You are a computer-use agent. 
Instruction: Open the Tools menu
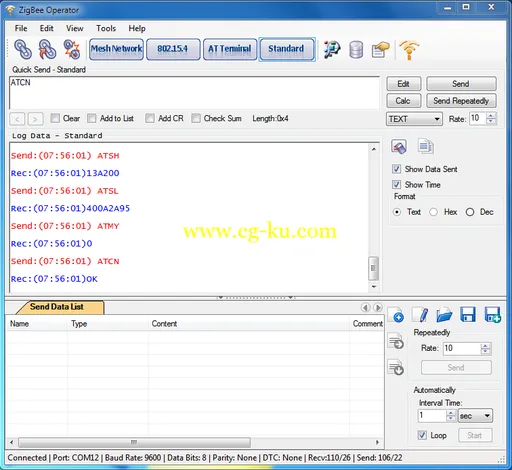point(106,29)
